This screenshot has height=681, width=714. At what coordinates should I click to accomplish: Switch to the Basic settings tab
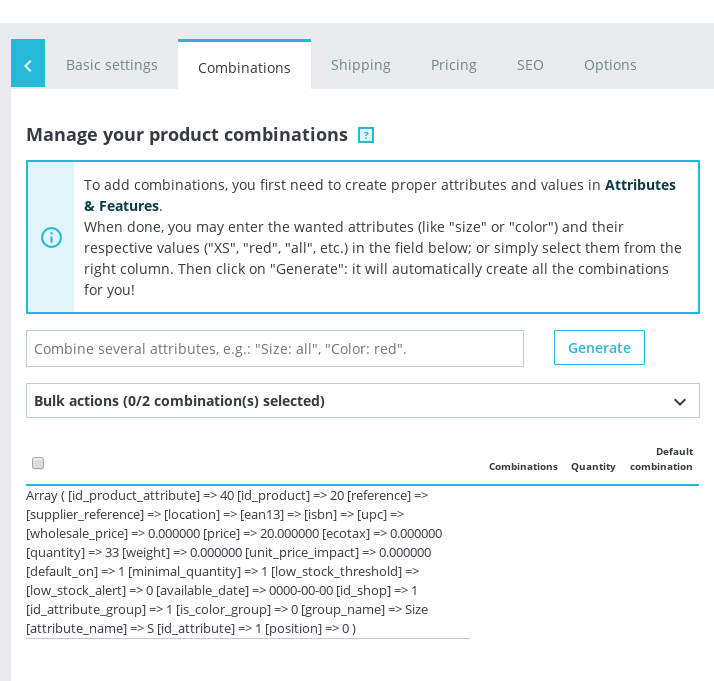pos(112,65)
